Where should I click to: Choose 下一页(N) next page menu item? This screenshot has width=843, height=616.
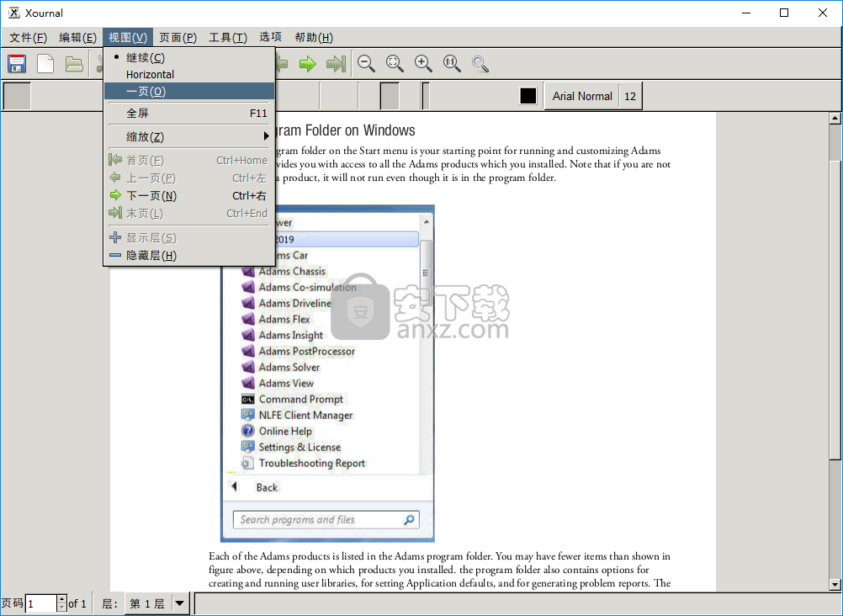tap(189, 196)
